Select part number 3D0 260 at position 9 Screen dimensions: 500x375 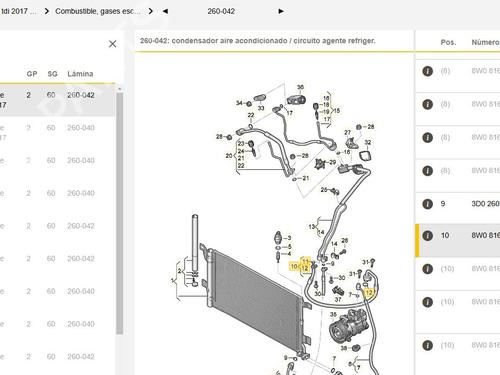(485, 204)
